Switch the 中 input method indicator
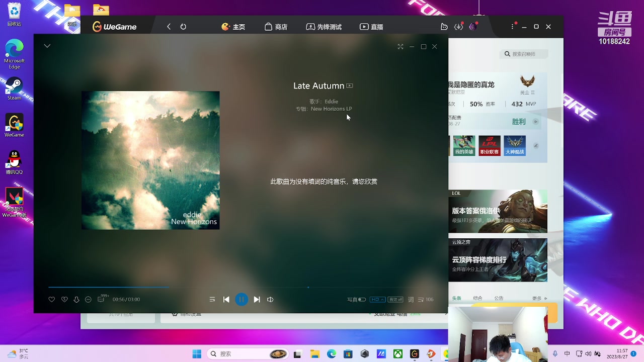The width and height of the screenshot is (644, 362). pos(567,354)
